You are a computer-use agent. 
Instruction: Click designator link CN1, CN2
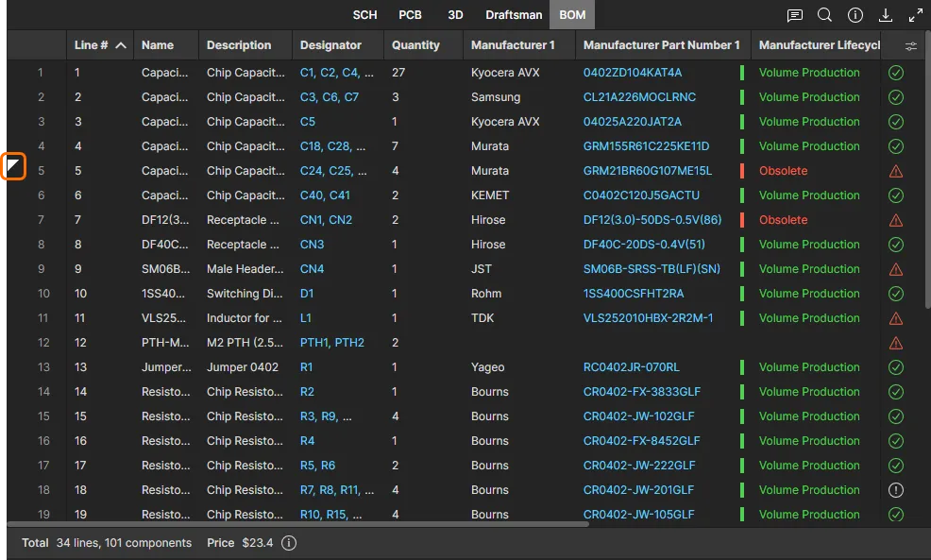[326, 220]
